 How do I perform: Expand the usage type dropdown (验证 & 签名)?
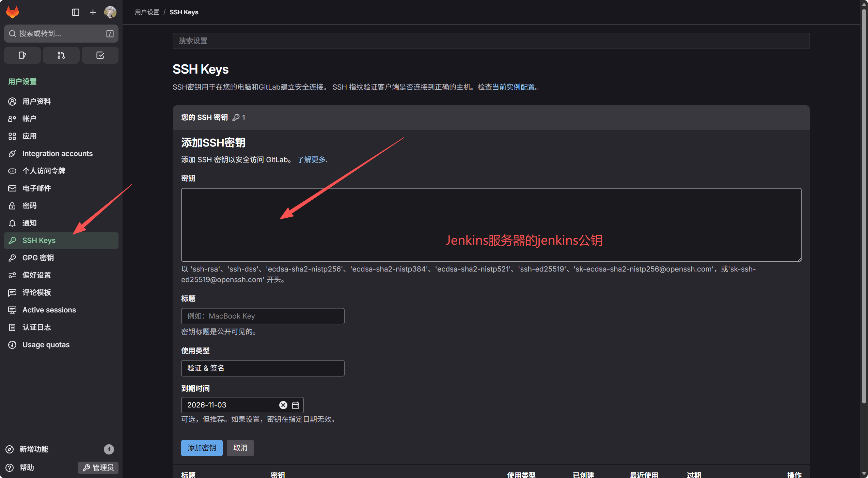click(x=263, y=368)
